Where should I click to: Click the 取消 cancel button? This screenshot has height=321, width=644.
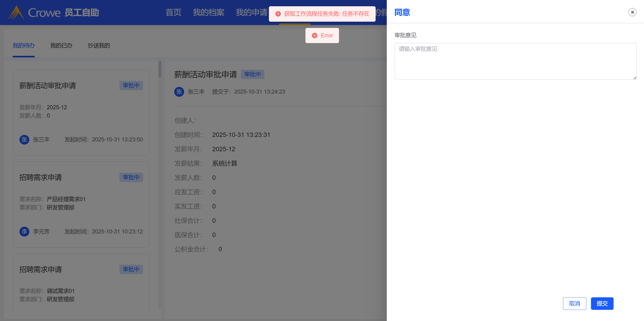point(574,304)
